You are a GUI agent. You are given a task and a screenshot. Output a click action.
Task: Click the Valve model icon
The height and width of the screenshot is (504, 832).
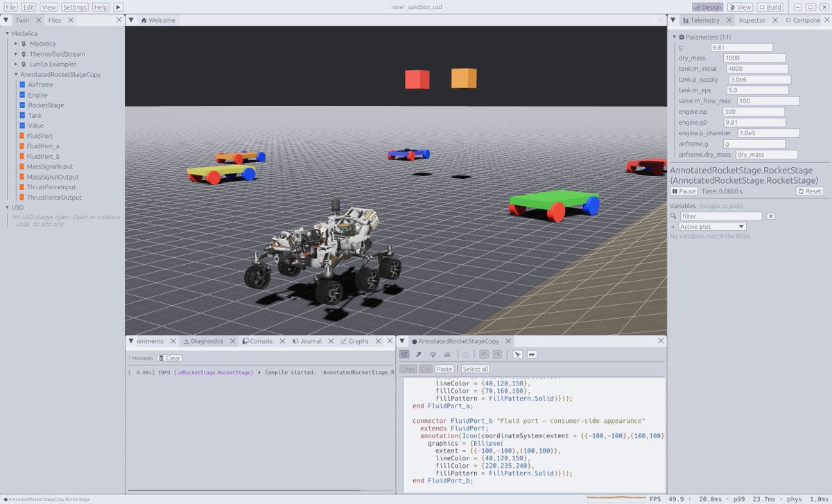(22, 126)
